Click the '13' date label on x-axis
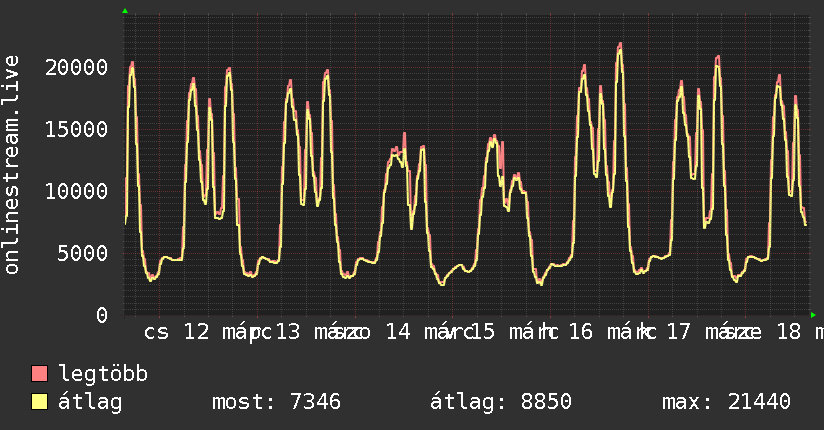 point(287,332)
